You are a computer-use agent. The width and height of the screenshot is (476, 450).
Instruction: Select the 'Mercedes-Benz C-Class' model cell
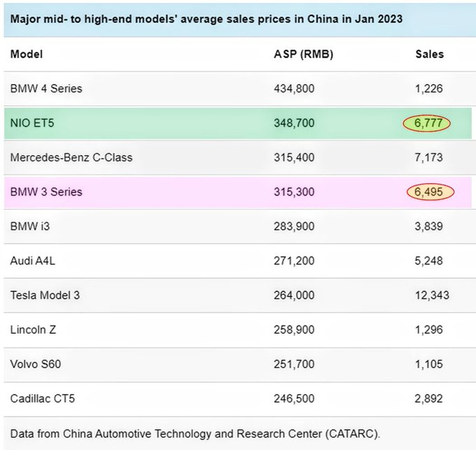click(x=71, y=157)
